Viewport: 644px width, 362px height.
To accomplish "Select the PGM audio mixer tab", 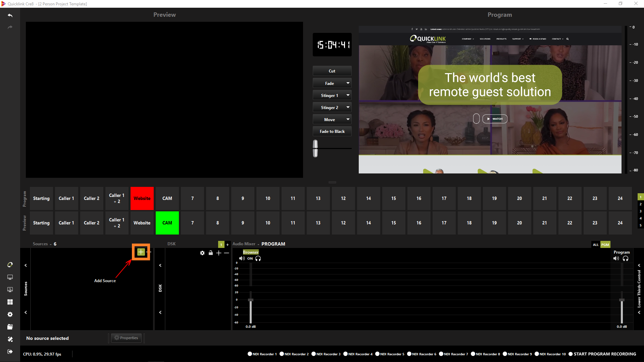I will (x=605, y=245).
